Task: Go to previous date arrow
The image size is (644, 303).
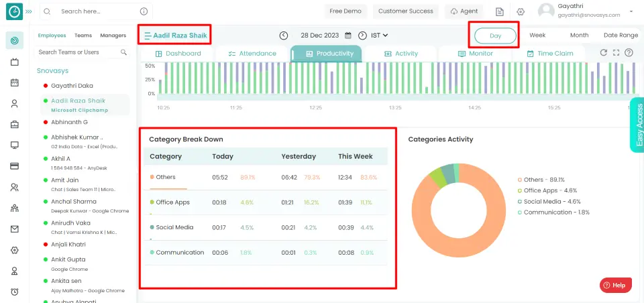Action: [284, 36]
